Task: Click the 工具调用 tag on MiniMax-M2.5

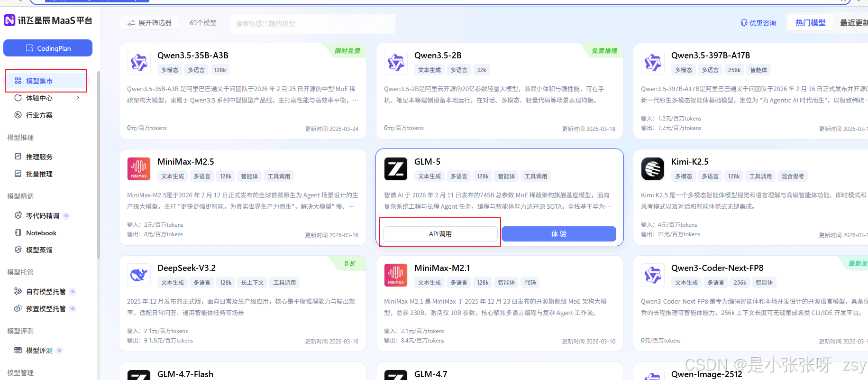Action: 279,176
